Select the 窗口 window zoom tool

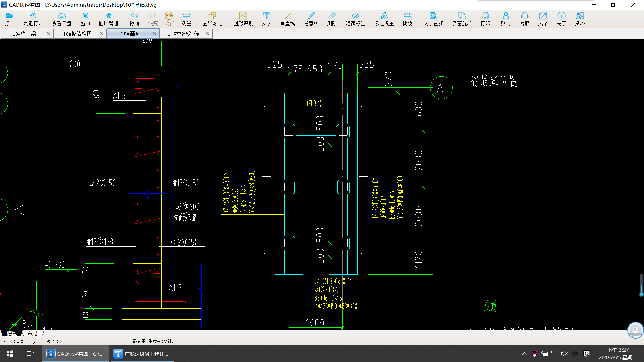pyautogui.click(x=85, y=19)
